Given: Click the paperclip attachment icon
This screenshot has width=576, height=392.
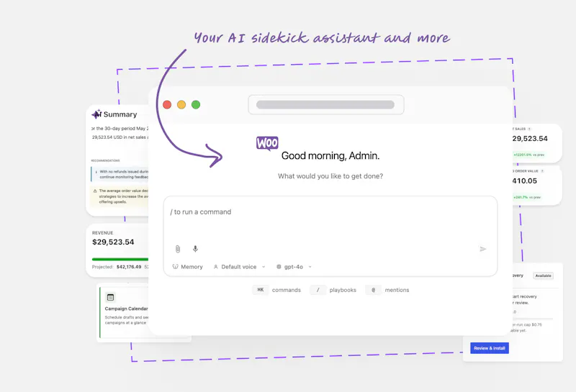Looking at the screenshot, I should pos(178,249).
